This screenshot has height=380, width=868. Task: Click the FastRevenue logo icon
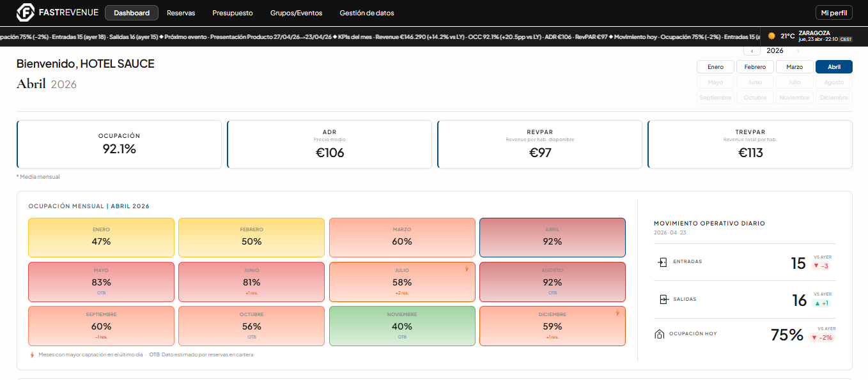pos(26,12)
